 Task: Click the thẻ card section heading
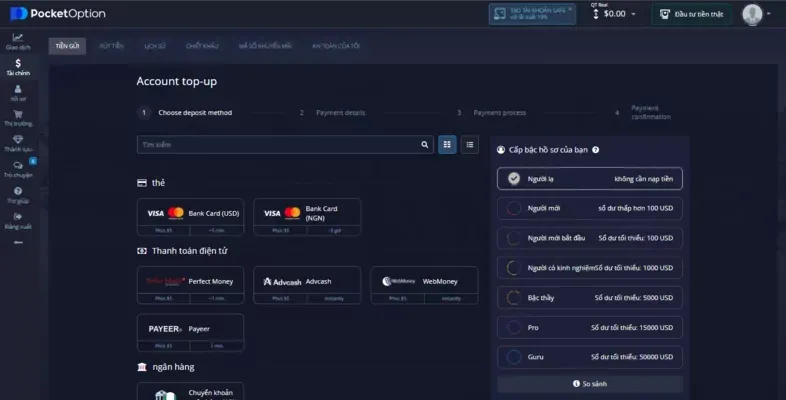(151, 183)
